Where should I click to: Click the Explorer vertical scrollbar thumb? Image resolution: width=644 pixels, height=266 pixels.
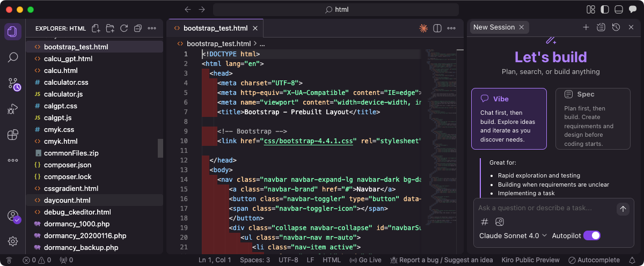[x=160, y=149]
